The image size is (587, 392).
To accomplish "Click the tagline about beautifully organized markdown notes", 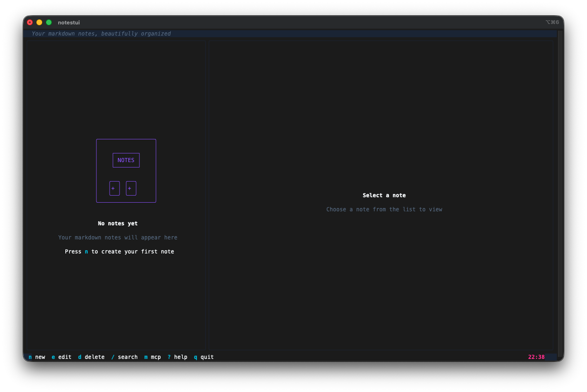I will coord(101,33).
